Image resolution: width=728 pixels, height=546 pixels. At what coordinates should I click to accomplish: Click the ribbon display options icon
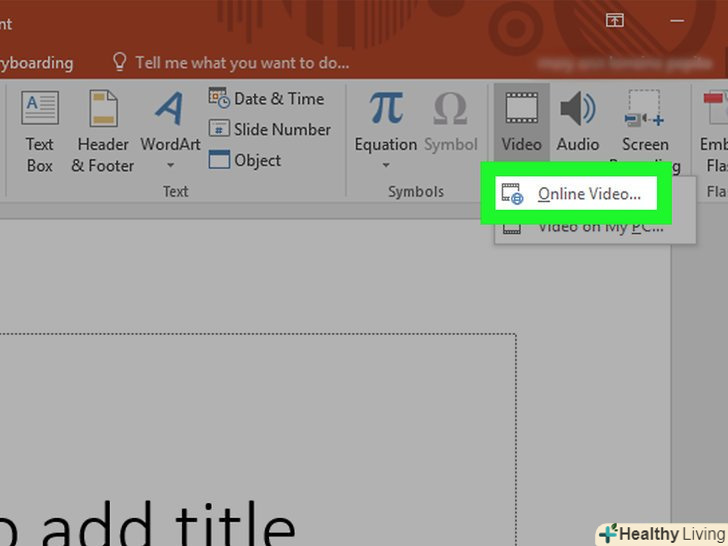click(614, 20)
